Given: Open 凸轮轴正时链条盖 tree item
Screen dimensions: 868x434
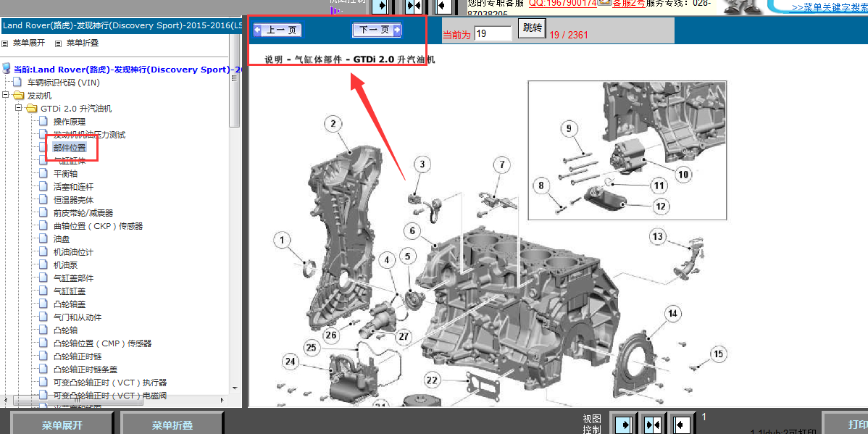Looking at the screenshot, I should 85,370.
